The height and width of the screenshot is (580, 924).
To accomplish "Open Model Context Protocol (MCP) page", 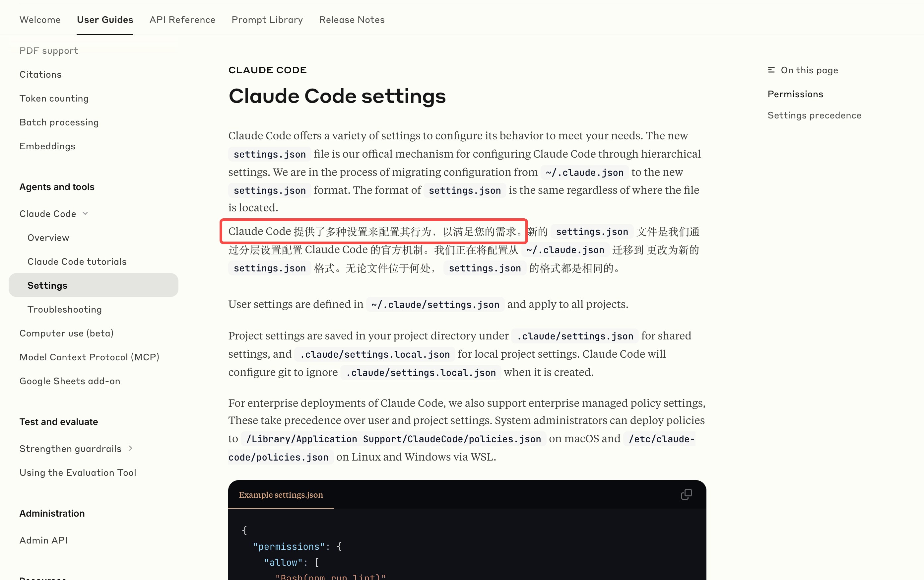I will point(89,357).
